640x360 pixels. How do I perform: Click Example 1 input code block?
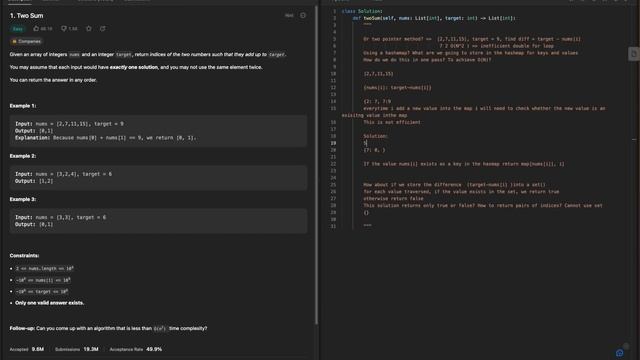pos(158,131)
